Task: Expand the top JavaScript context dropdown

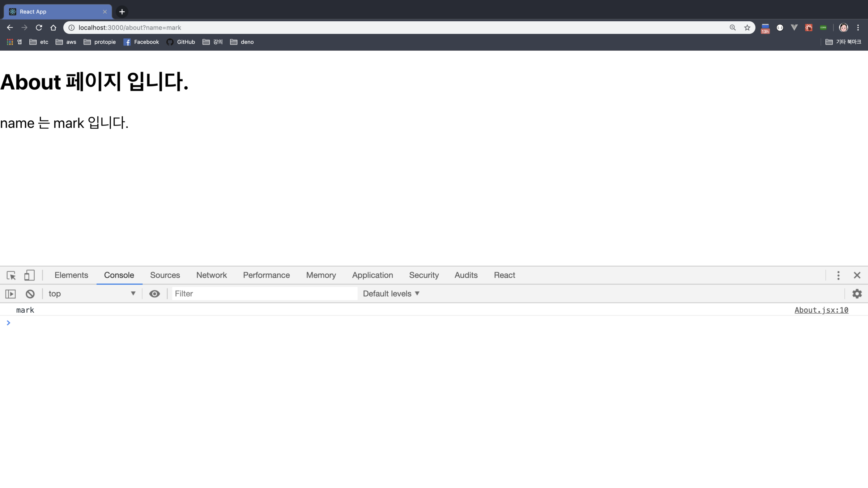Action: (92, 294)
